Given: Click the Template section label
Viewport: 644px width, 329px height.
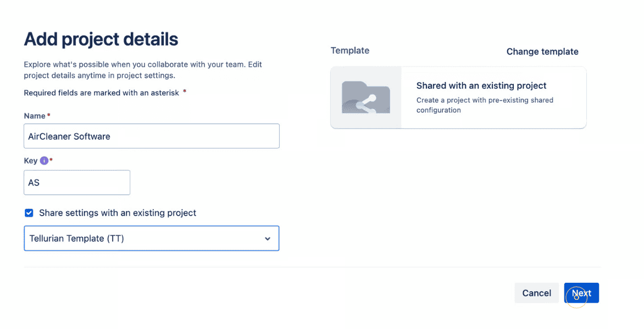Looking at the screenshot, I should tap(350, 51).
